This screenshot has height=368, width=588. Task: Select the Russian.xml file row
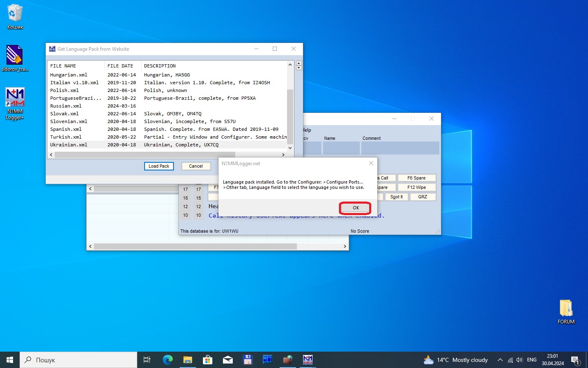pyautogui.click(x=167, y=106)
